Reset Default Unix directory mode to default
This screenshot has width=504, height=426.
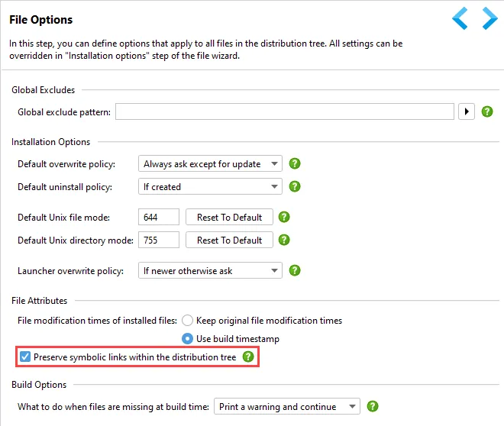click(x=229, y=240)
